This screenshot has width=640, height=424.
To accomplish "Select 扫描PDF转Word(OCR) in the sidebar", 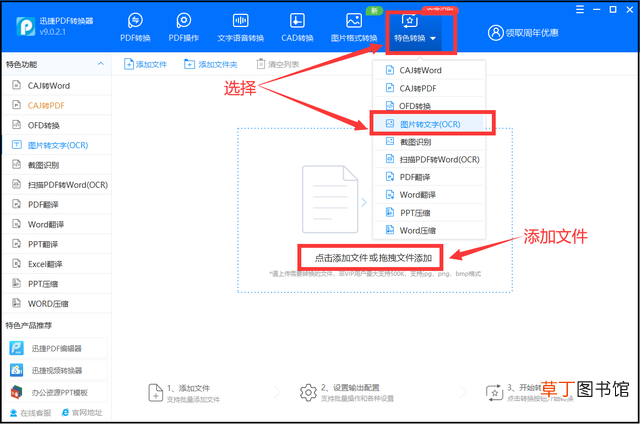I will pos(57,185).
